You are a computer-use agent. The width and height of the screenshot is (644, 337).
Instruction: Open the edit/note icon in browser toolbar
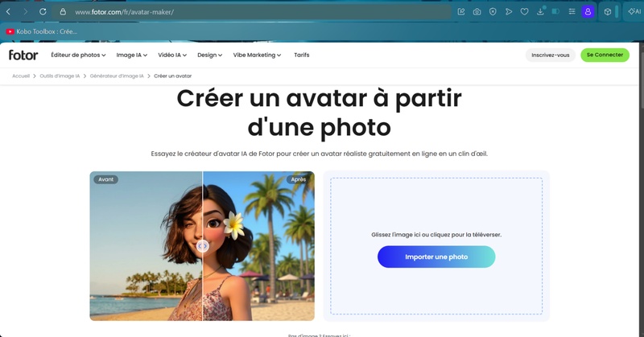point(461,12)
